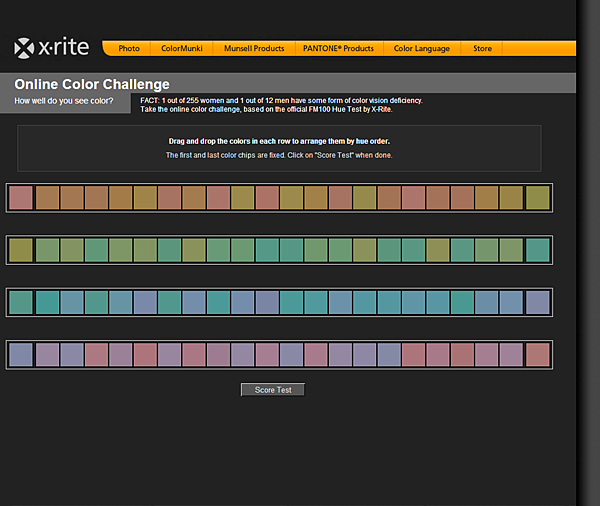The height and width of the screenshot is (506, 600).
Task: Open the Photo menu item
Action: (x=129, y=49)
